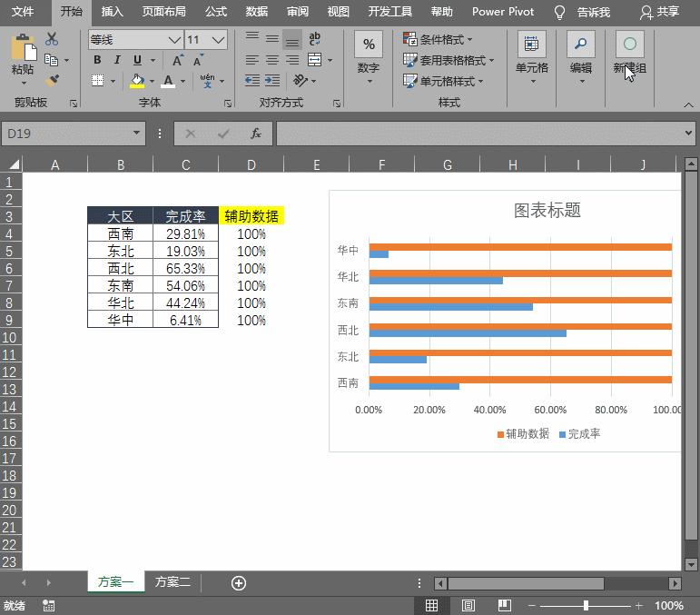Collapse the ribbon with arrow
Screen dimensions: 700x615
click(x=688, y=105)
